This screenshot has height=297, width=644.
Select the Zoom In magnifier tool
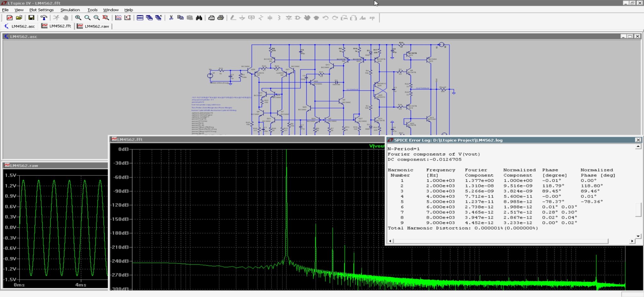click(78, 18)
